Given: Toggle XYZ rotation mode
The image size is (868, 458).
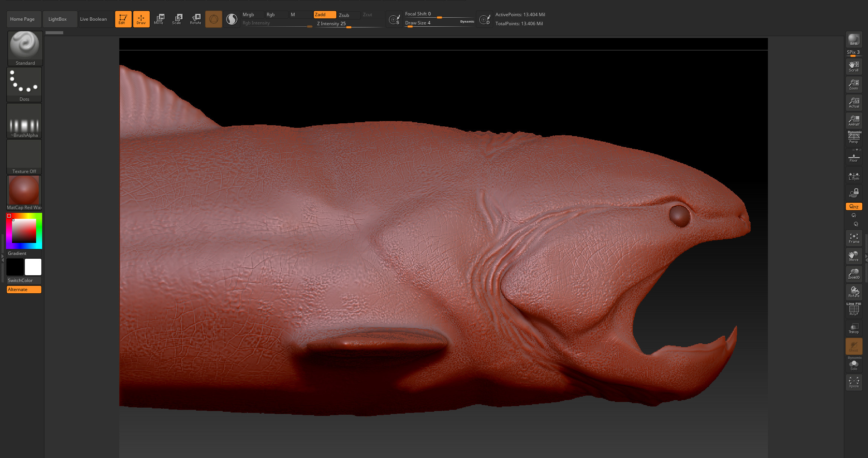Looking at the screenshot, I should click(854, 206).
